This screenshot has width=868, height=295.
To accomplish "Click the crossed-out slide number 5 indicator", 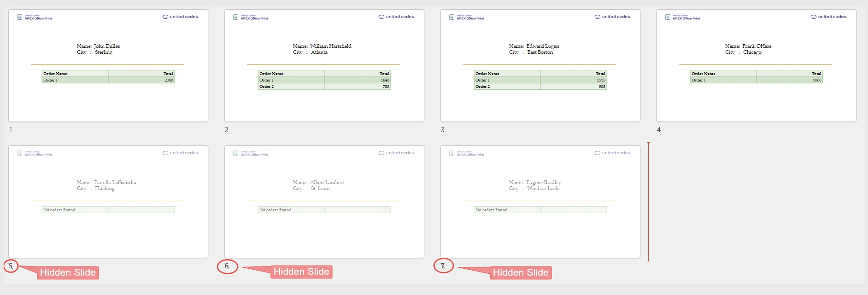I will tap(11, 266).
